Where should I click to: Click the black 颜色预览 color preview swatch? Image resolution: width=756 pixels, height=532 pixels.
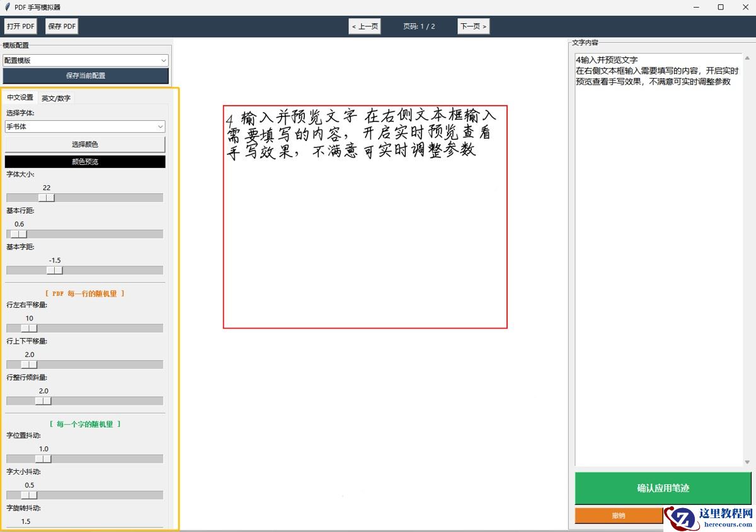[x=85, y=161]
